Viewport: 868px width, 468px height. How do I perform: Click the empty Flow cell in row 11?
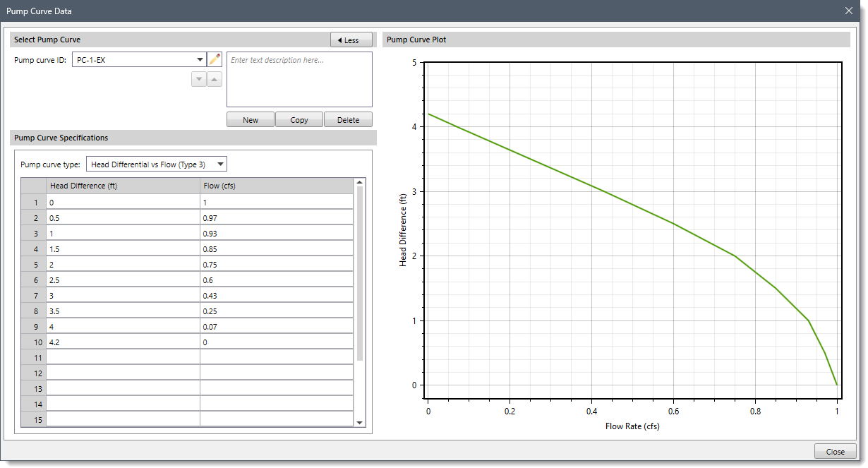coord(275,357)
